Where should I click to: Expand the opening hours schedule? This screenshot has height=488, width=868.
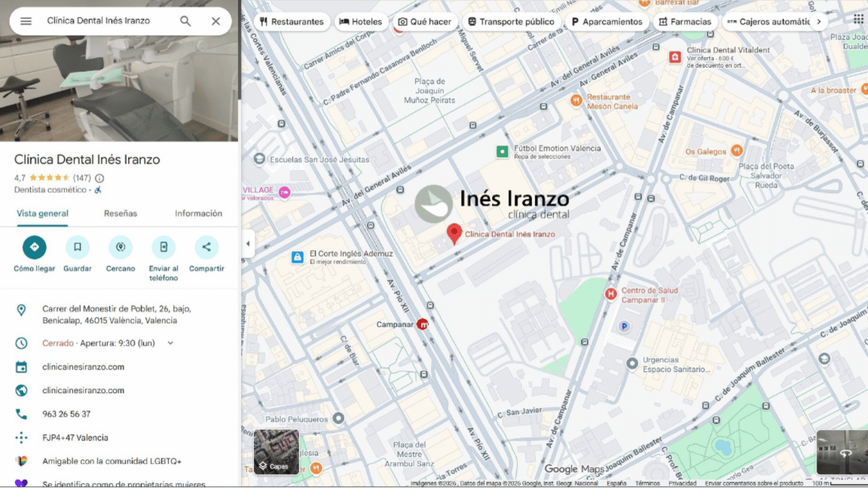170,343
